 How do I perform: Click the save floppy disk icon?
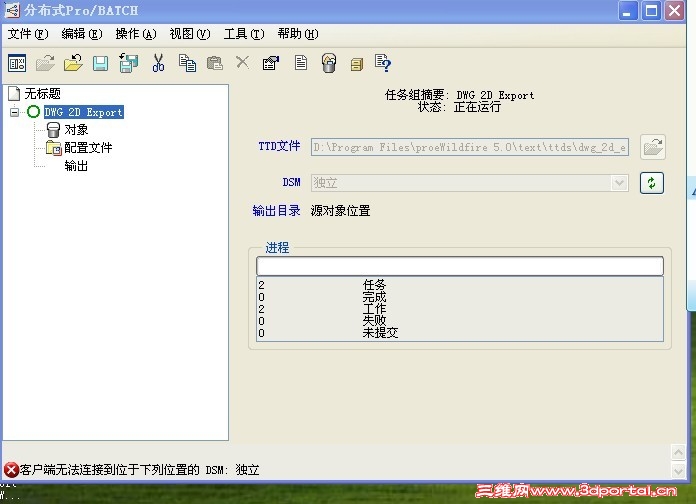click(x=101, y=63)
